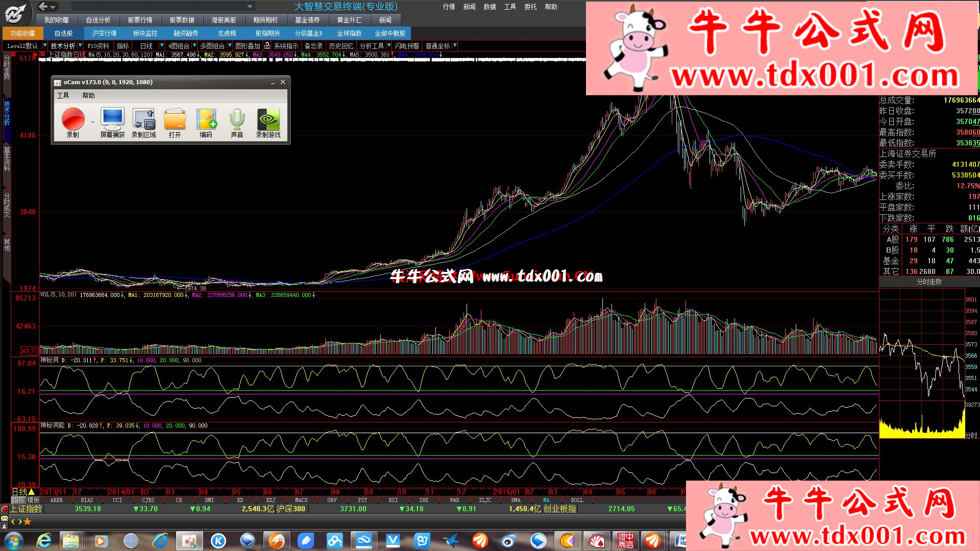Open the oCam folder (打开) icon
Image resolution: width=980 pixels, height=551 pixels.
click(175, 119)
